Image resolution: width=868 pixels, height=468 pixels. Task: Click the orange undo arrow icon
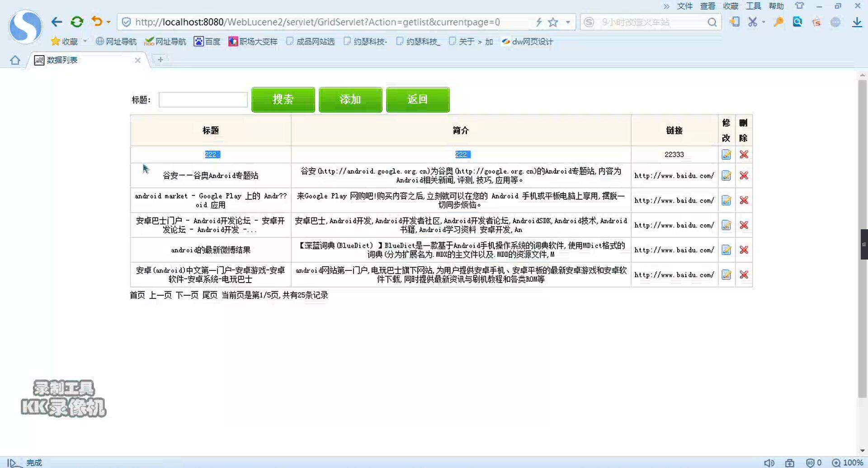(97, 21)
